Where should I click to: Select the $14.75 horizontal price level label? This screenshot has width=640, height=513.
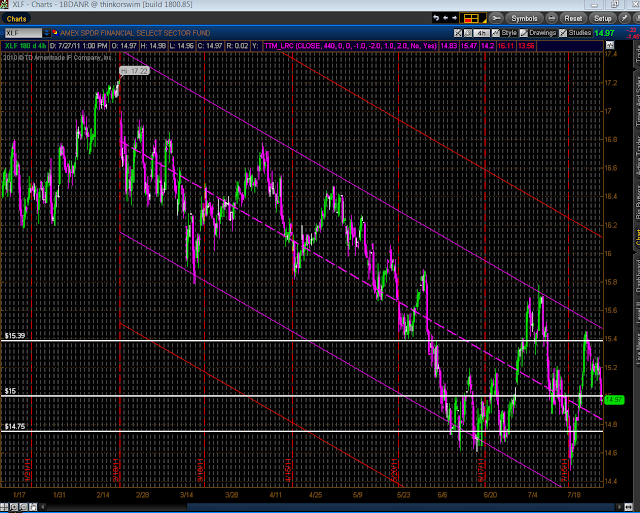coord(15,426)
